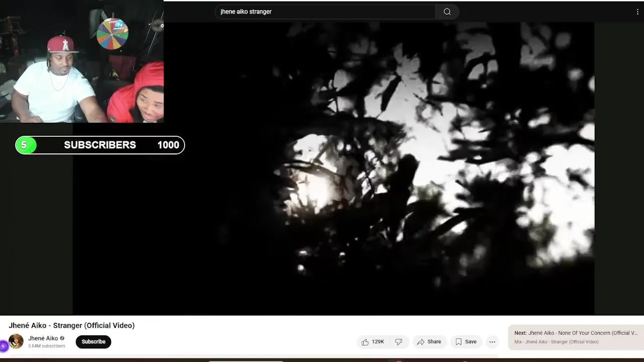Click the colorful spinning wheel in webcam
Viewport: 644px width, 362px height.
(x=112, y=34)
